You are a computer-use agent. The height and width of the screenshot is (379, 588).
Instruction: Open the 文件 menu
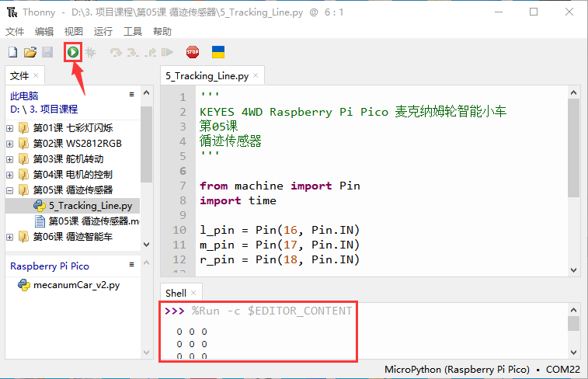pyautogui.click(x=15, y=32)
